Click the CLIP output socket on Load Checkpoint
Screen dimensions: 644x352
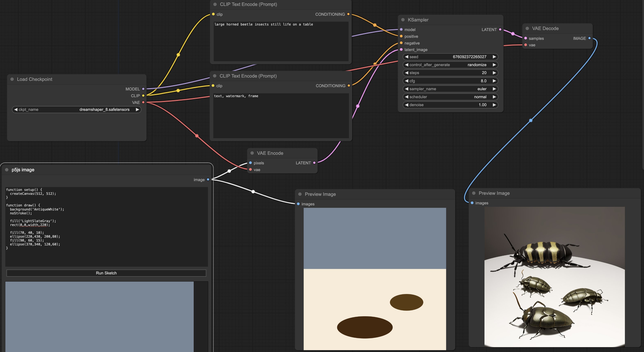coord(143,96)
